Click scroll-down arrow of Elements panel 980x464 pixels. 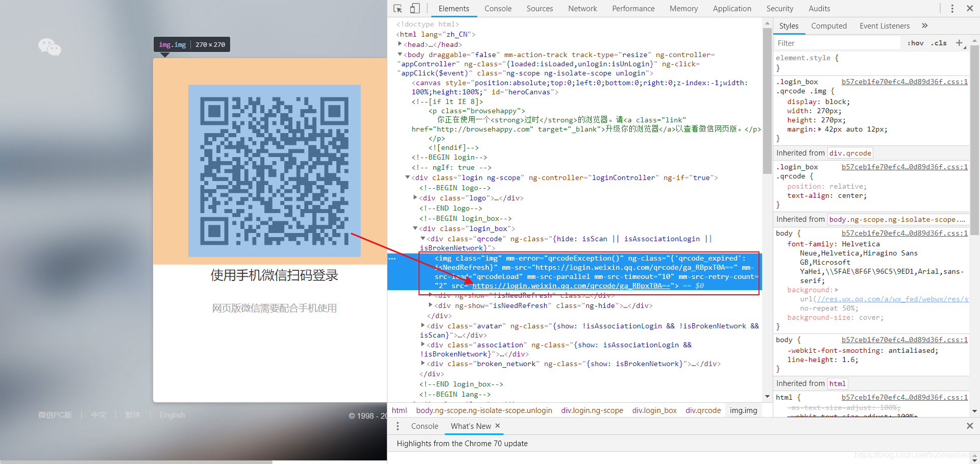tap(767, 397)
